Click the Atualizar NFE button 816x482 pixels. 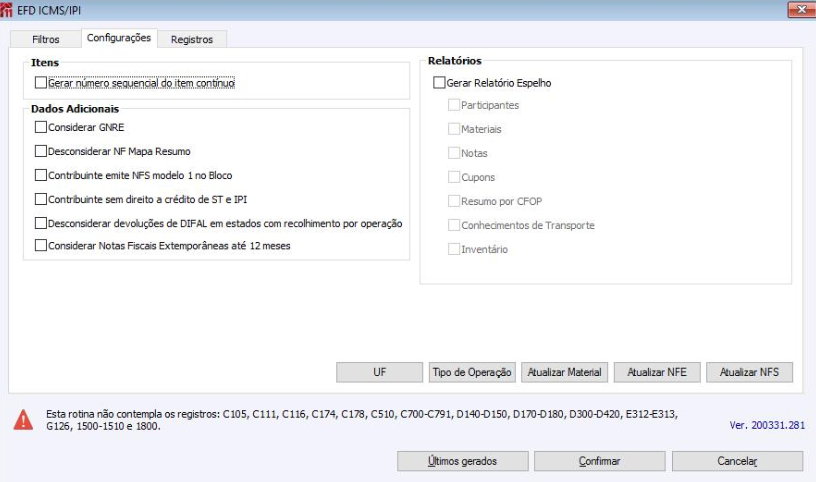(x=658, y=372)
